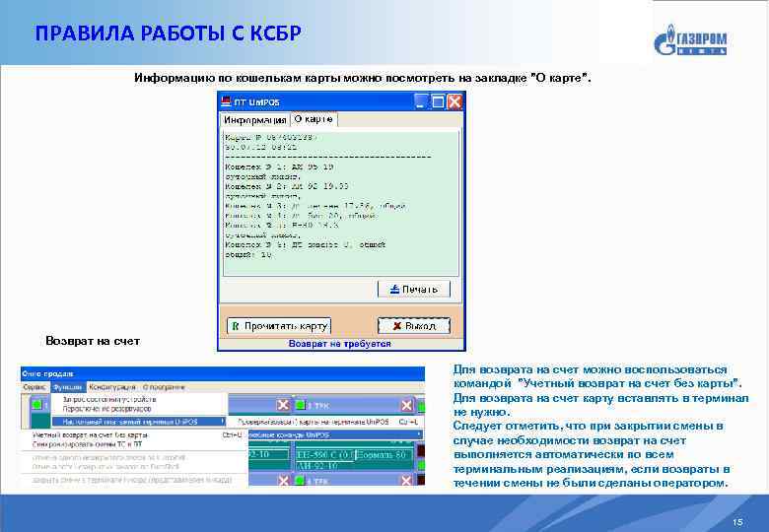
Task: Click the Возврат не требуется status text
Action: [x=339, y=344]
